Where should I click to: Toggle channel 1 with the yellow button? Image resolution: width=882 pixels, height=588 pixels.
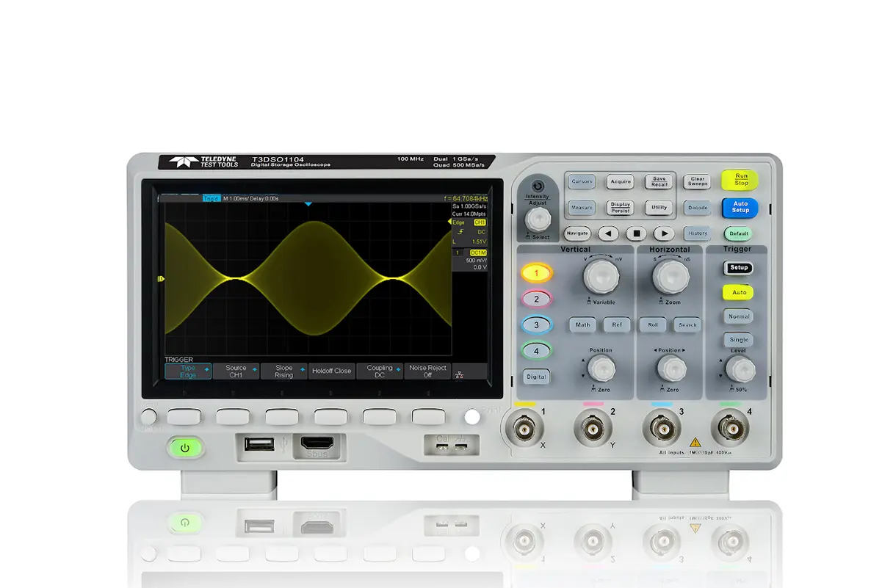click(536, 273)
